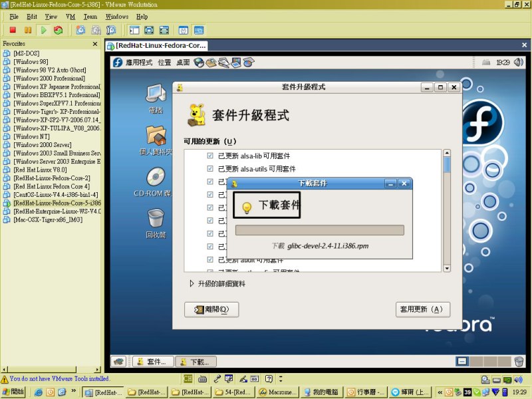Screen dimensions: 532x399
Task: Open the 應用程式 Applications menu
Action: [139, 63]
